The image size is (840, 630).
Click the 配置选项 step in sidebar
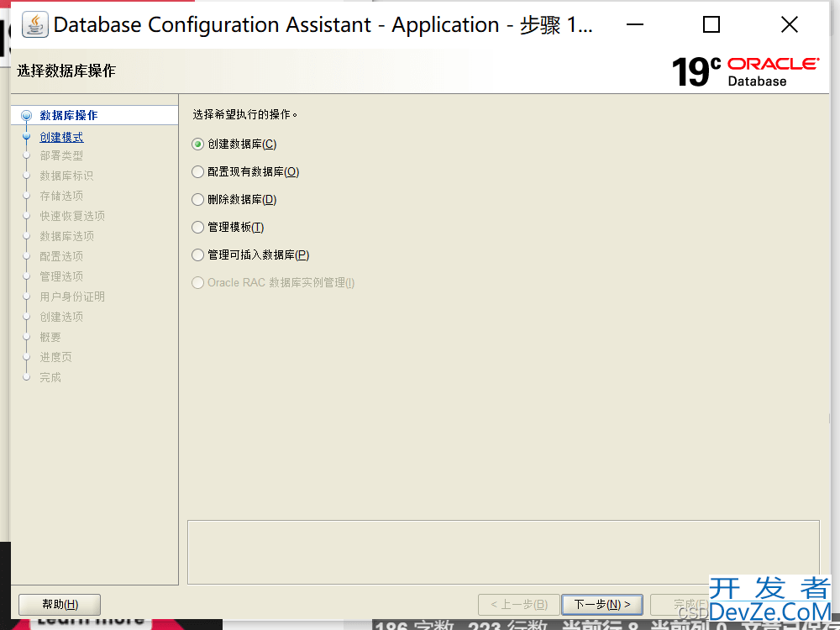pyautogui.click(x=61, y=256)
